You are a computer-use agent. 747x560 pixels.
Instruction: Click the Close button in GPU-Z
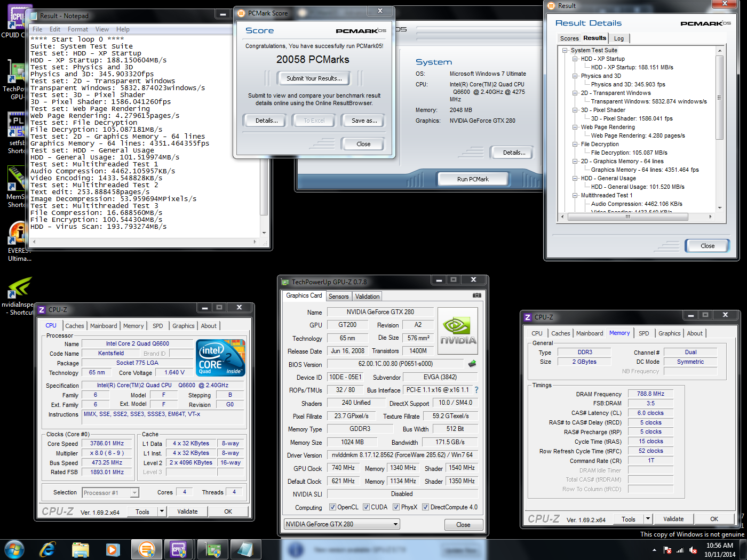pos(463,525)
